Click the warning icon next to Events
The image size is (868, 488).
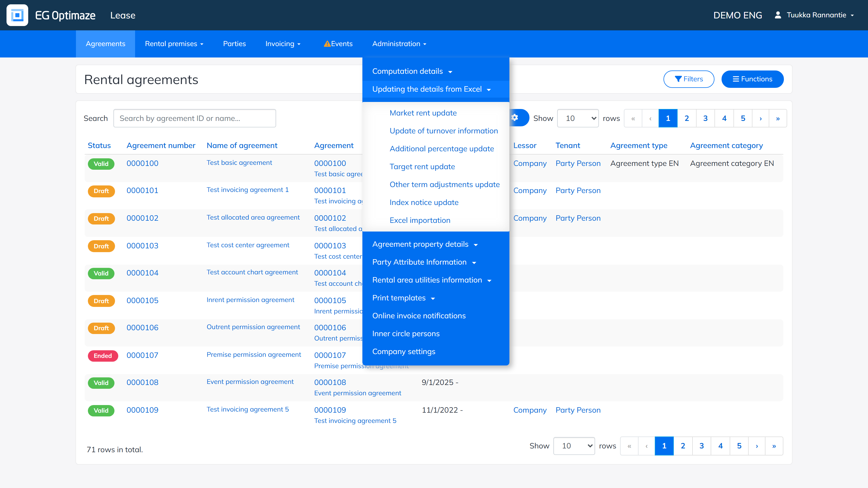coord(327,44)
